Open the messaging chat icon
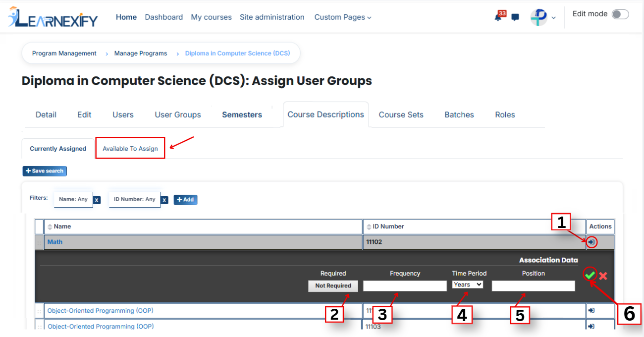Image resolution: width=644 pixels, height=337 pixels. (515, 17)
